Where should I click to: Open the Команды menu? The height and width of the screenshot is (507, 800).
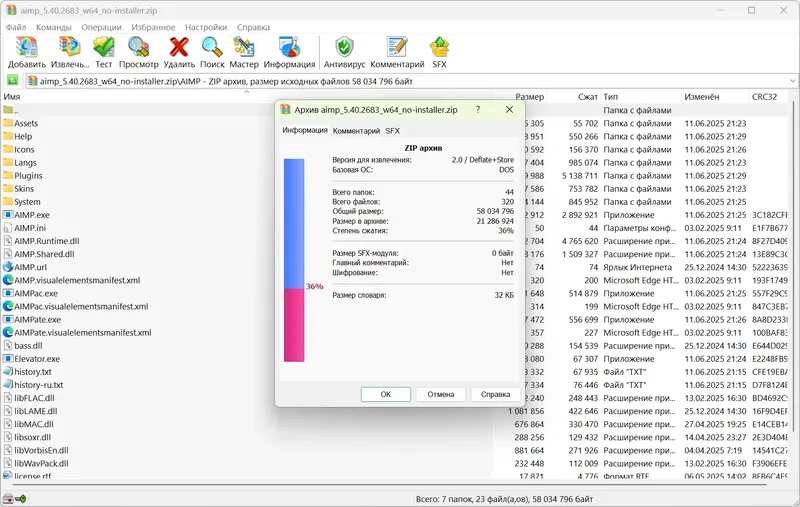pyautogui.click(x=54, y=27)
